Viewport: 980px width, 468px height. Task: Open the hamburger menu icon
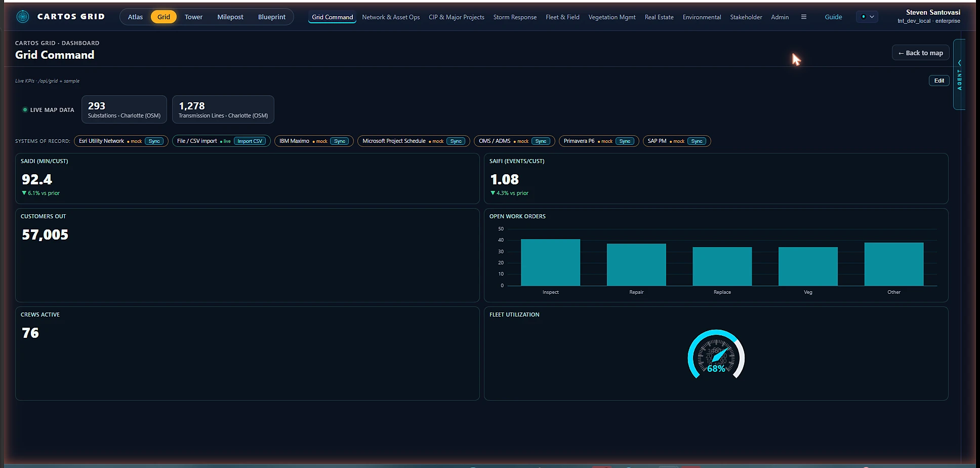click(803, 17)
